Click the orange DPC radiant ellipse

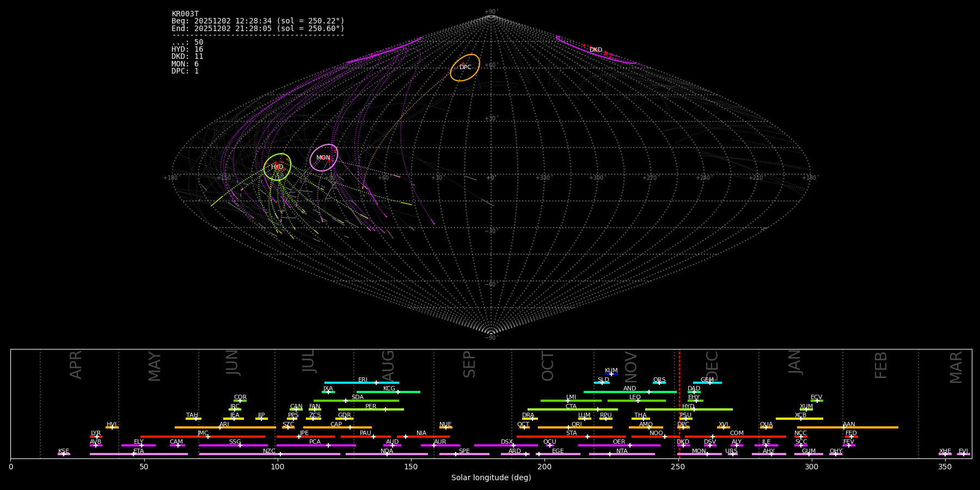464,67
